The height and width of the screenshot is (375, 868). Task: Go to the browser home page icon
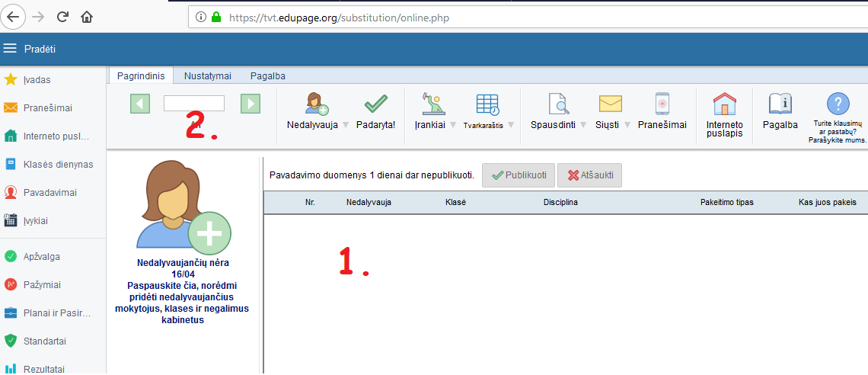click(87, 18)
